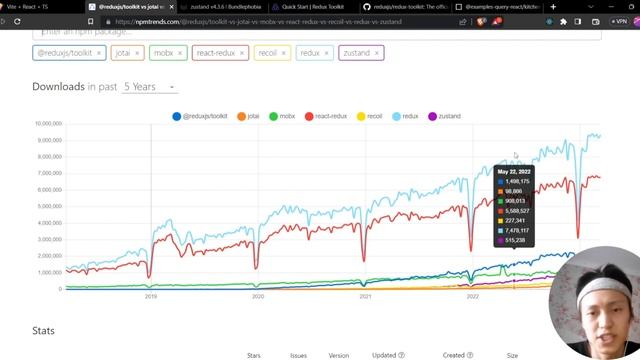Open Brave Shields lion icon

[x=481, y=22]
